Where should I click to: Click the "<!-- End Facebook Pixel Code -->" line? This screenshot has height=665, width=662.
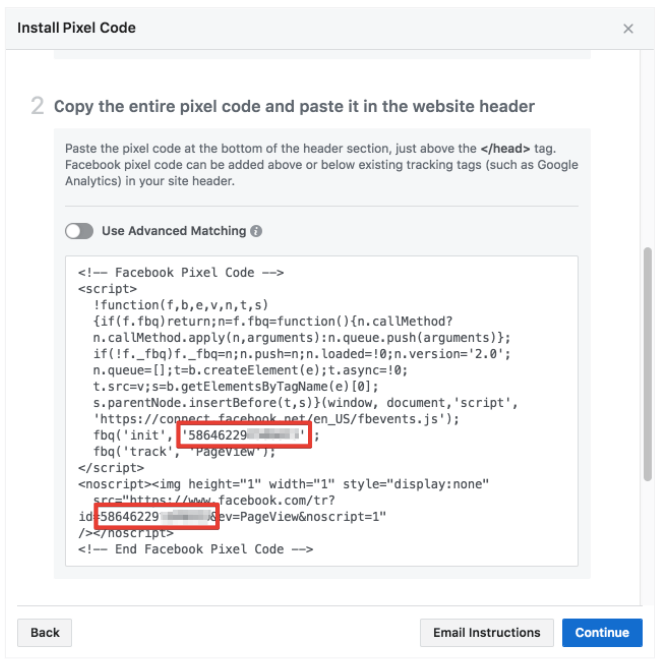coord(196,549)
